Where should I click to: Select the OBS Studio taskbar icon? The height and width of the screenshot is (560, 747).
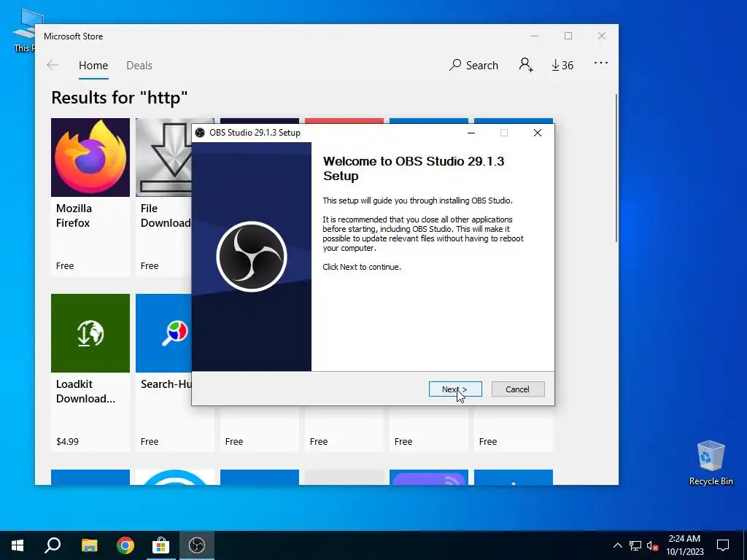pyautogui.click(x=197, y=545)
